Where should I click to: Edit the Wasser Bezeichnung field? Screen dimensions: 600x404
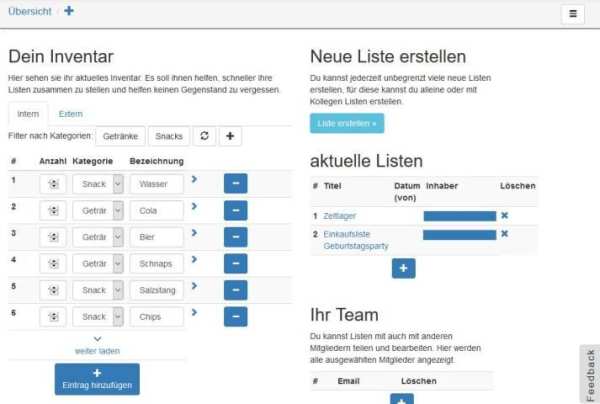click(157, 184)
